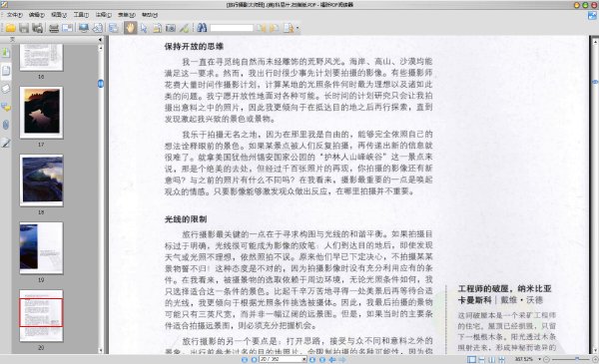Open the Bookmarks panel in left sidebar
The width and height of the screenshot is (599, 364).
(6, 53)
